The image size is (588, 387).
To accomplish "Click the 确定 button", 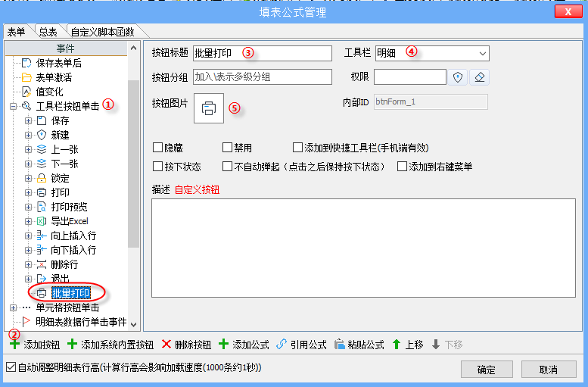I will coord(487,370).
